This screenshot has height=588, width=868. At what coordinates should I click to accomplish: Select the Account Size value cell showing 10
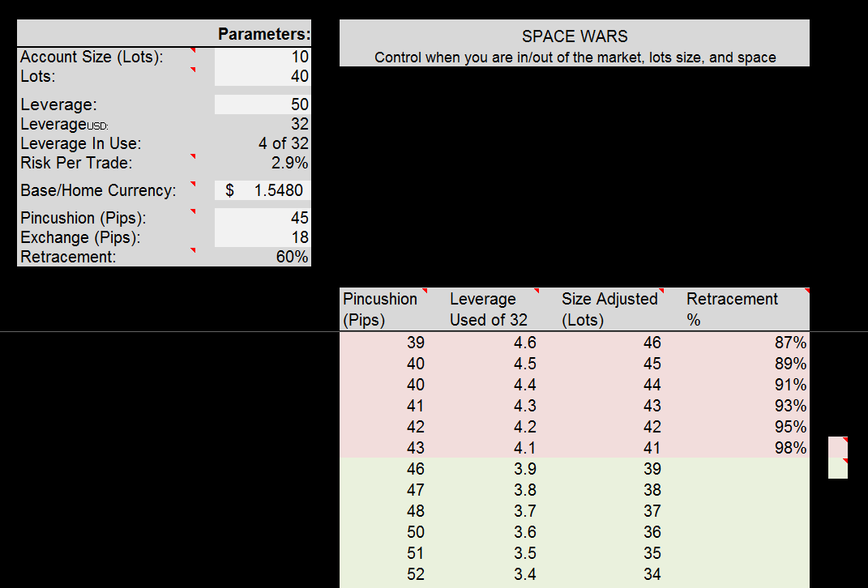(x=263, y=57)
